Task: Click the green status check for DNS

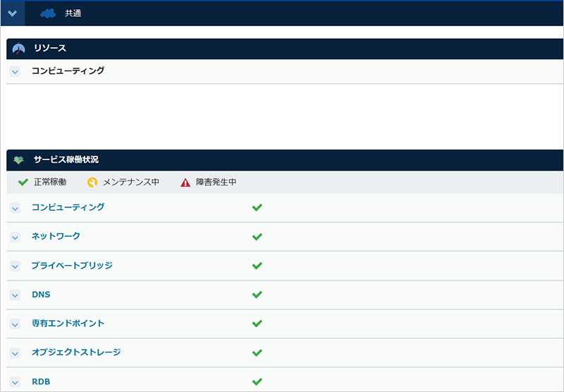Action: coord(257,295)
